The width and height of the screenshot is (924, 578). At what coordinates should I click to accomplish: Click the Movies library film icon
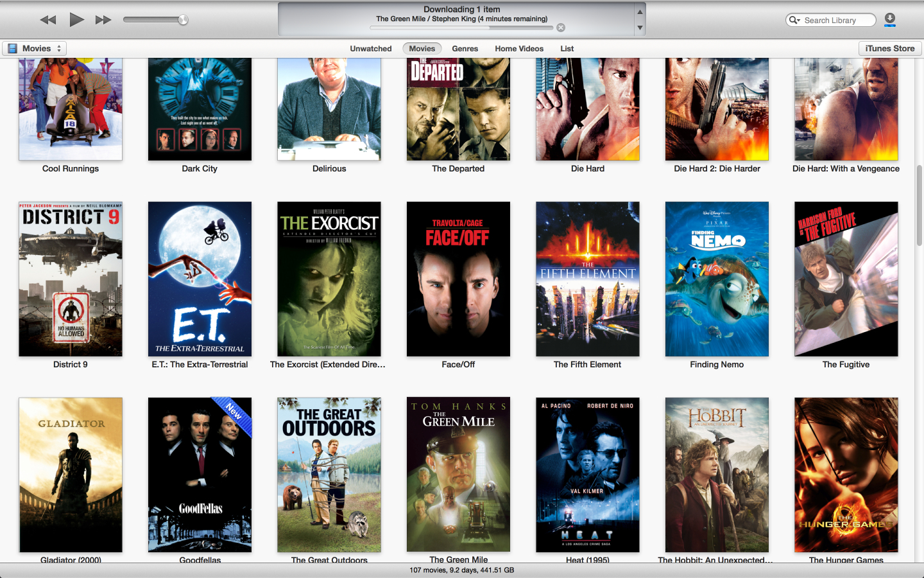tap(12, 48)
